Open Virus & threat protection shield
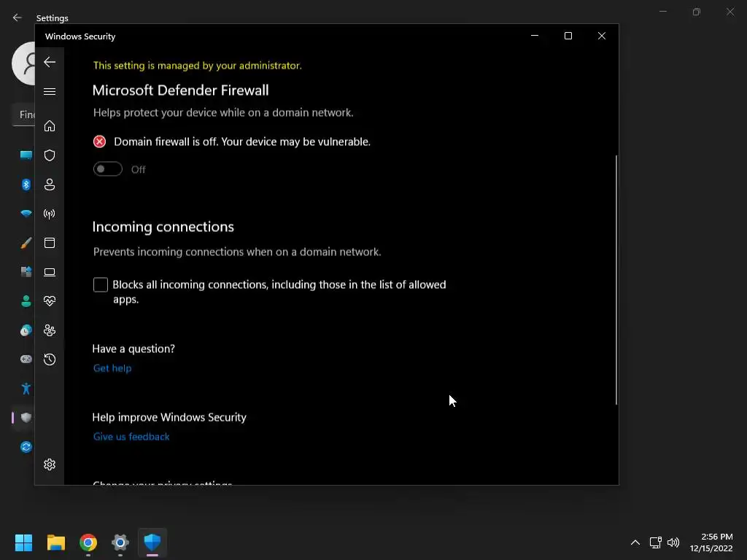Viewport: 747px width, 560px height. click(x=50, y=155)
